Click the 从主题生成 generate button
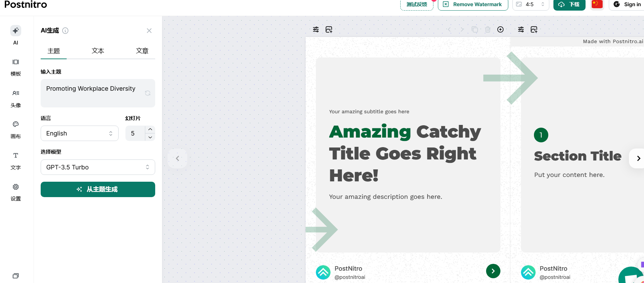644x283 pixels. click(x=98, y=189)
